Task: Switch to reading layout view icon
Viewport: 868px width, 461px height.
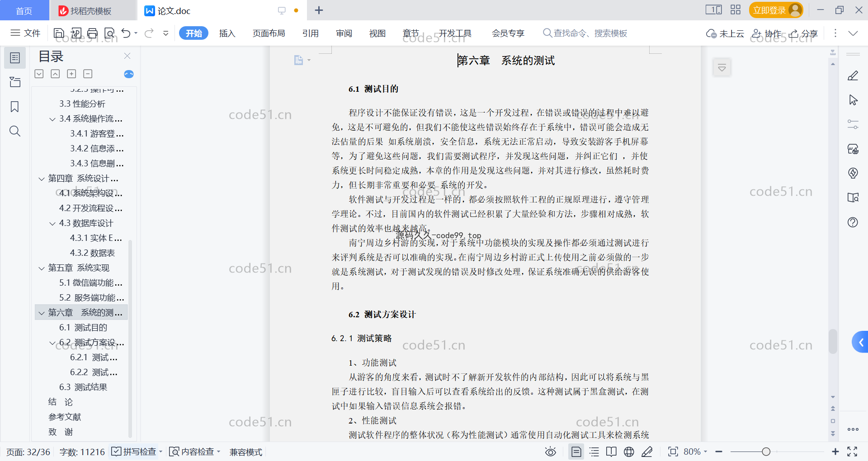Action: pyautogui.click(x=611, y=452)
